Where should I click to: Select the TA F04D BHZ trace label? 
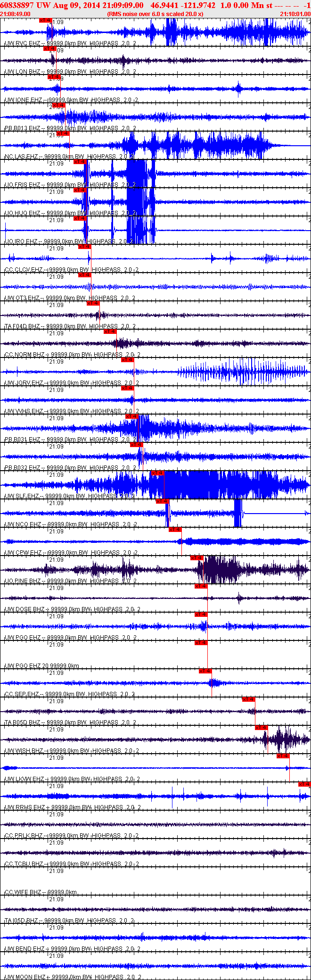coord(70,326)
